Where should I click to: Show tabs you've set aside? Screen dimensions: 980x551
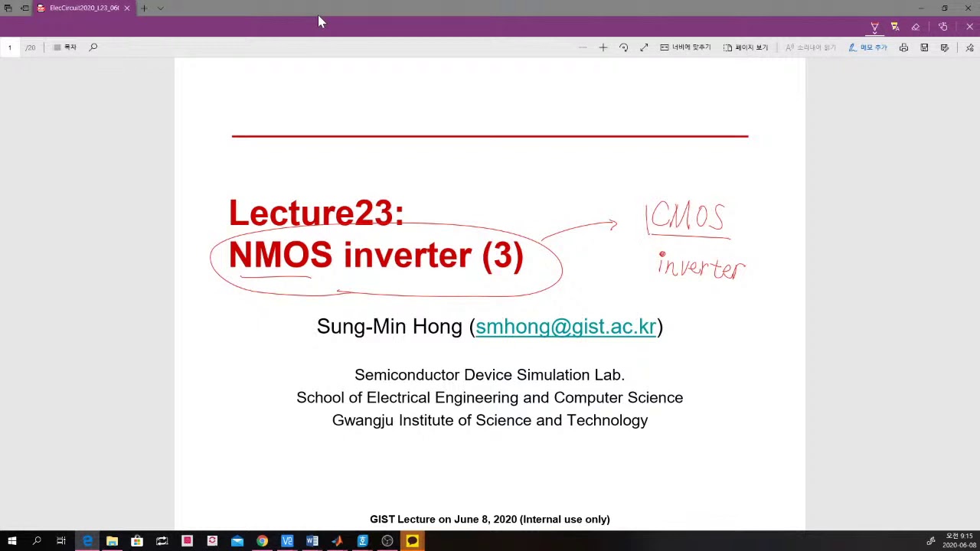pos(8,8)
